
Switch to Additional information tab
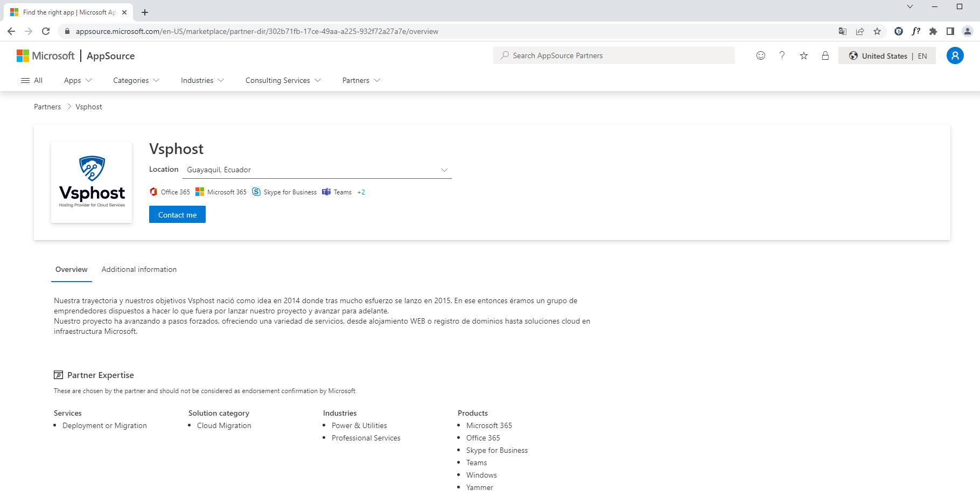139,269
